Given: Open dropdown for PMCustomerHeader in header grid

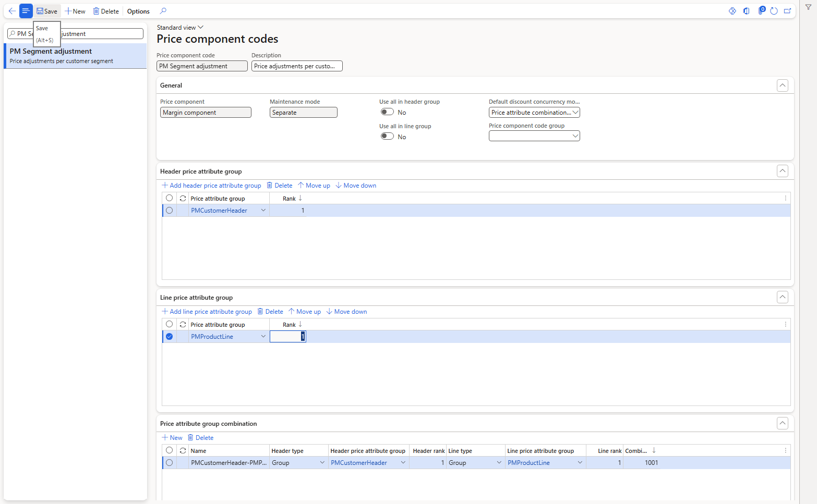Looking at the screenshot, I should point(263,211).
